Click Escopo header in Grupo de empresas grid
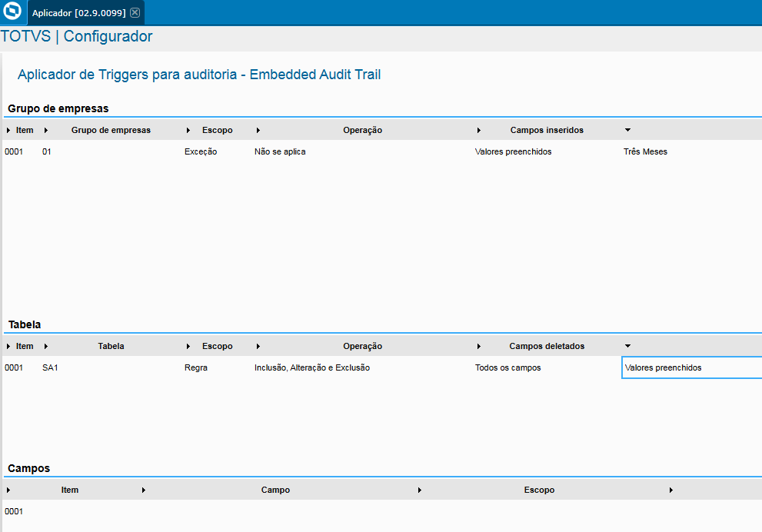The image size is (762, 532). (x=218, y=130)
